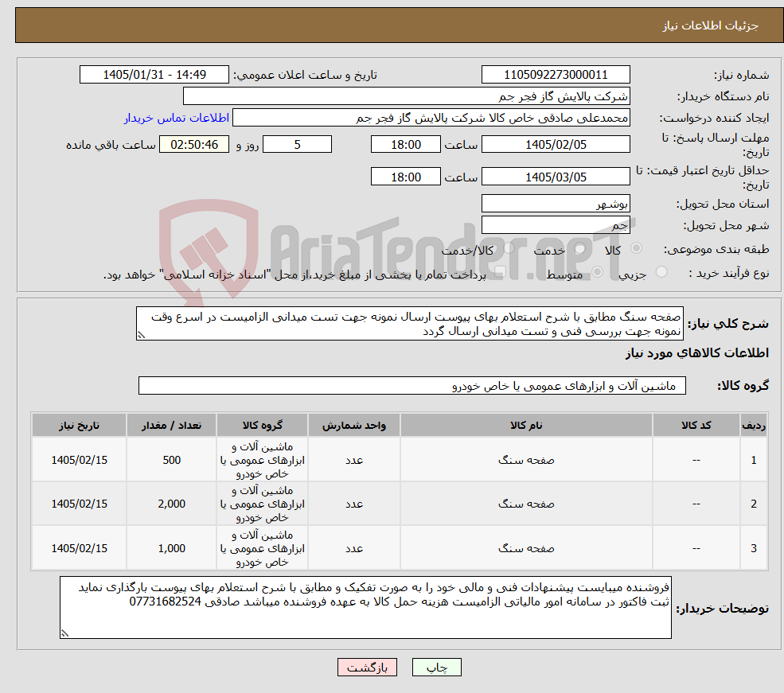
Task: Click the remaining time field 02:50:46
Action: (194, 144)
